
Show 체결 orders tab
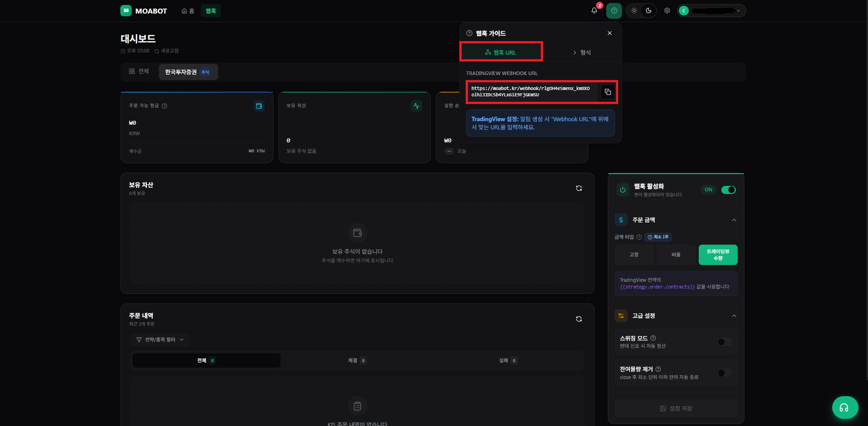click(x=357, y=360)
